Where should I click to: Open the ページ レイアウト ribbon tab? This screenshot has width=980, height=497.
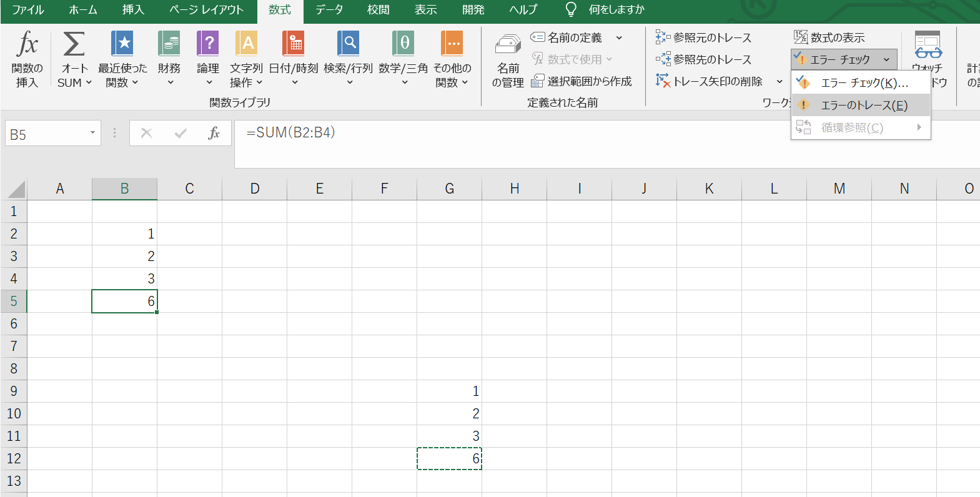point(206,10)
